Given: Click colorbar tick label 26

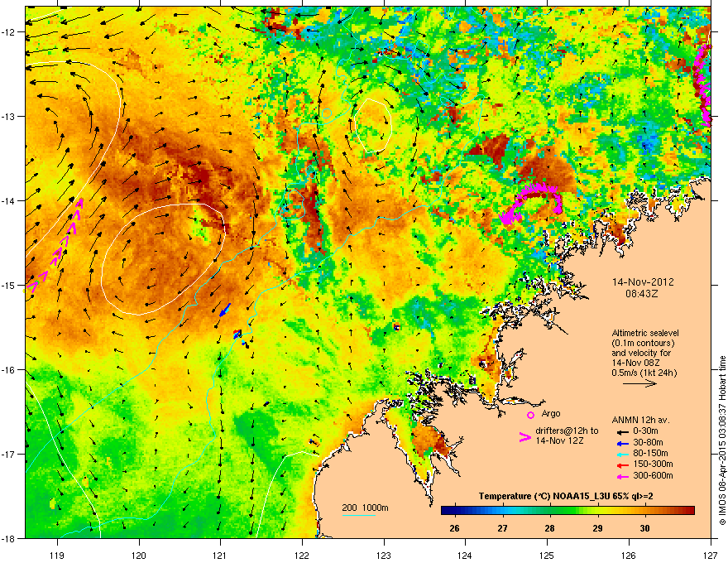Looking at the screenshot, I should point(454,528).
